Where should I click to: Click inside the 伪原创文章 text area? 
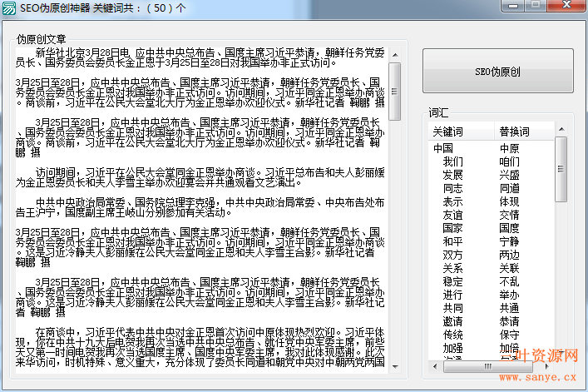[x=202, y=210]
